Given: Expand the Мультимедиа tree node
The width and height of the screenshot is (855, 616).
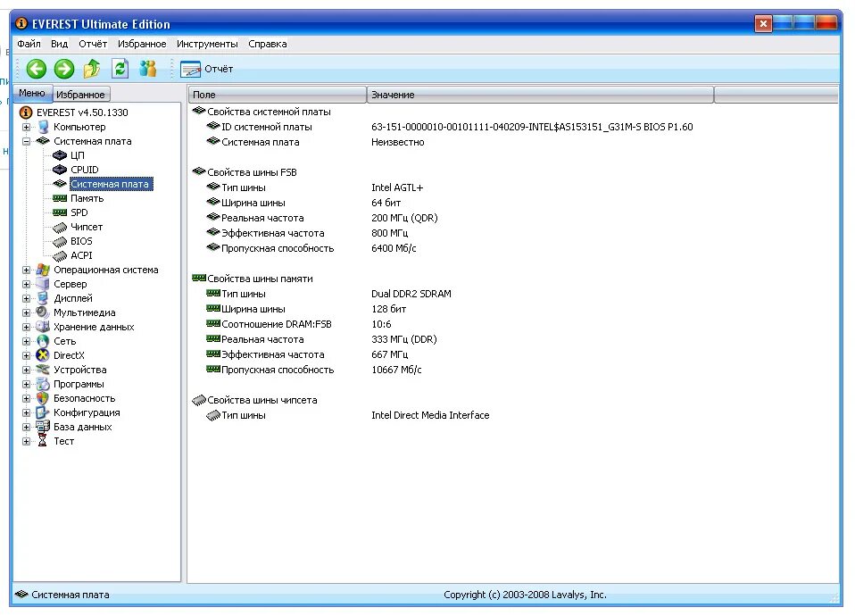Looking at the screenshot, I should (x=26, y=313).
